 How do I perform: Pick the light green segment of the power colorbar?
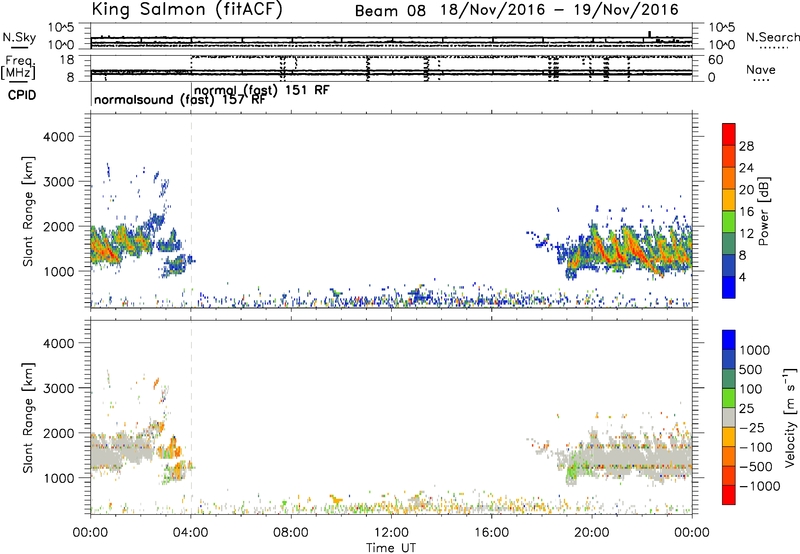coord(729,221)
